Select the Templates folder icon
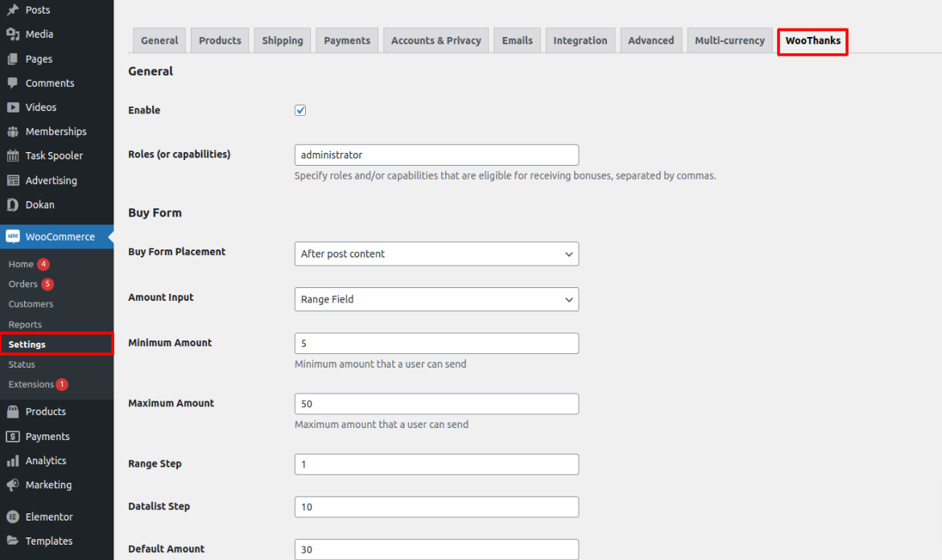This screenshot has height=560, width=942. 11,541
